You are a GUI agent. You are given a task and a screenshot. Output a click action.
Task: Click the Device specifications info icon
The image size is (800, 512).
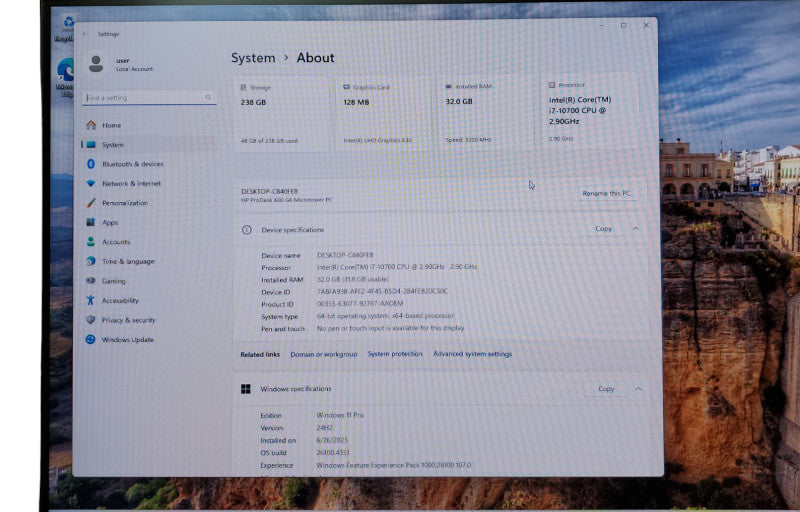pos(247,230)
